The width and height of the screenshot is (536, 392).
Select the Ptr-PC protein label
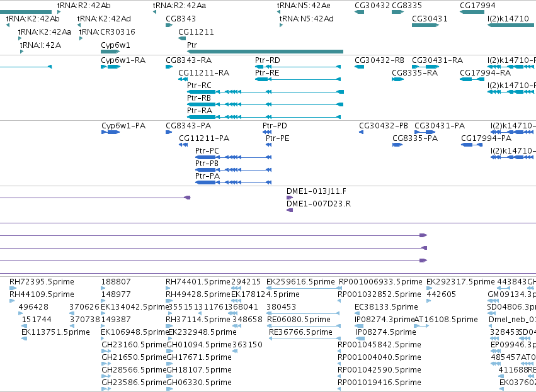207,151
